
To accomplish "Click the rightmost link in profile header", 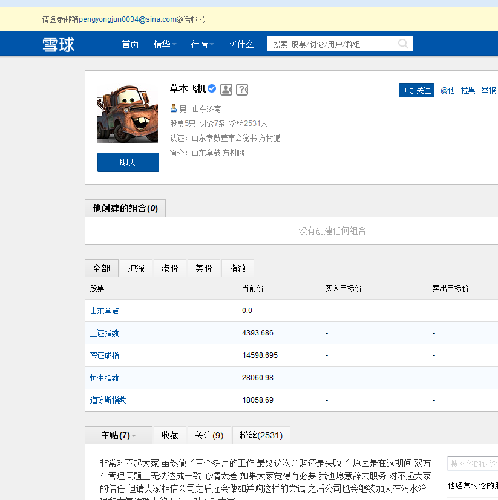I will coord(489,90).
